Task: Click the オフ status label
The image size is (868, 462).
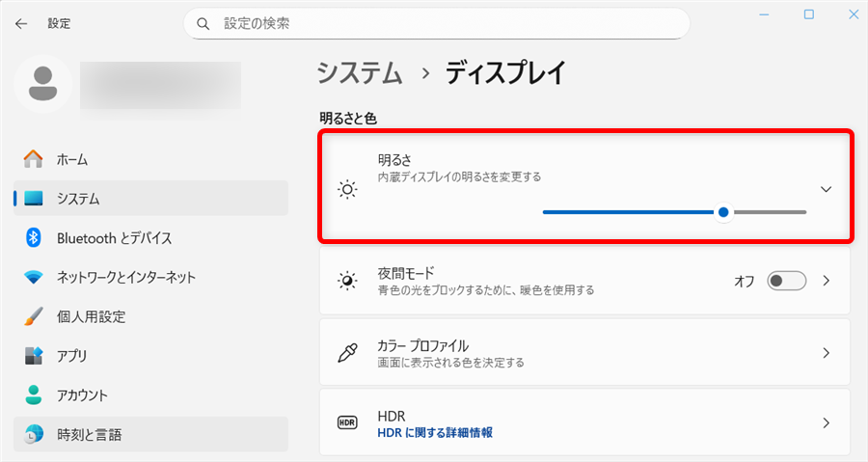Action: click(x=744, y=281)
